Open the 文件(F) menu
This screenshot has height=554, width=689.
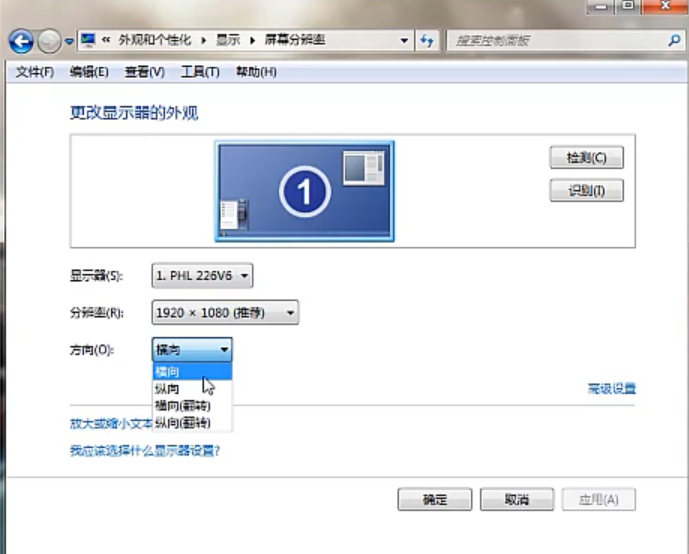pyautogui.click(x=35, y=72)
